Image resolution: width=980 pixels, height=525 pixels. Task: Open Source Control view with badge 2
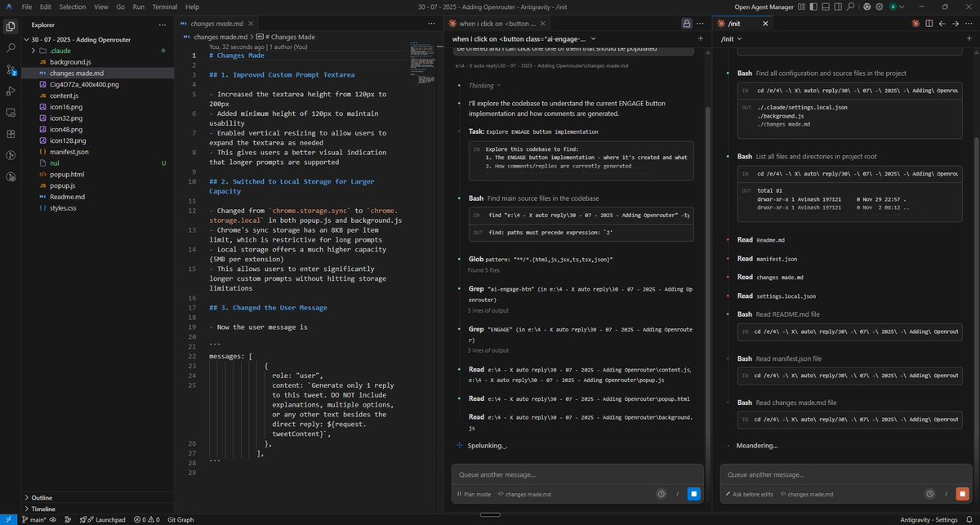[11, 69]
